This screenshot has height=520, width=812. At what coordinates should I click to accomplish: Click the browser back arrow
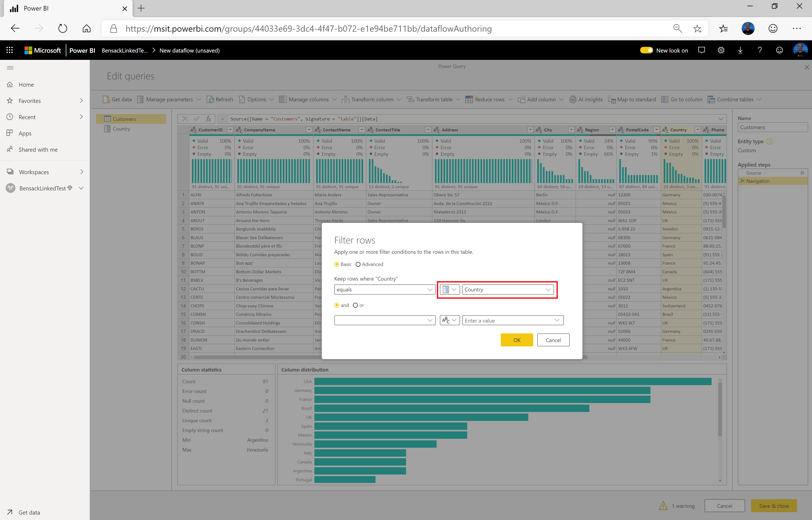(15, 28)
